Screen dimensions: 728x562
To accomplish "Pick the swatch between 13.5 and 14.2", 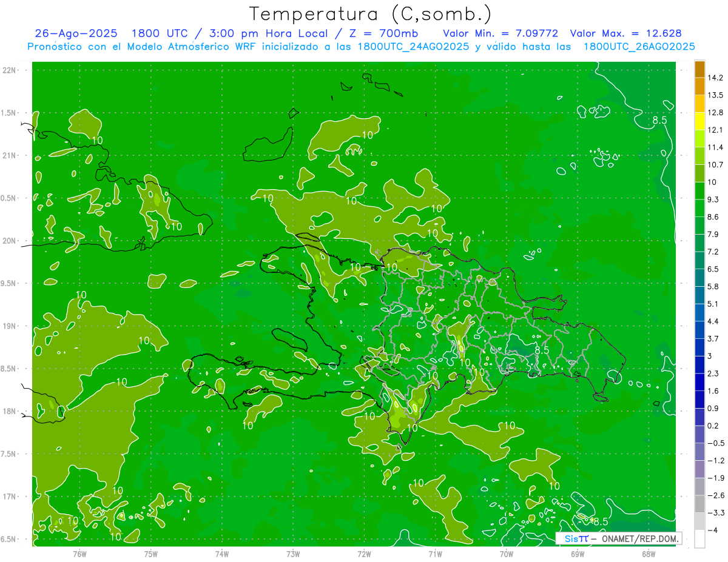I will pyautogui.click(x=699, y=87).
